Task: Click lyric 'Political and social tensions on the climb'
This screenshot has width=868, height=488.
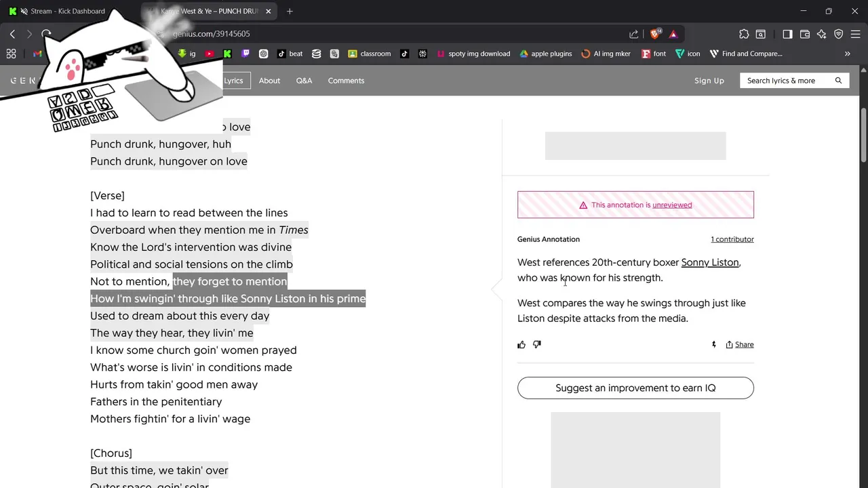Action: click(x=191, y=264)
